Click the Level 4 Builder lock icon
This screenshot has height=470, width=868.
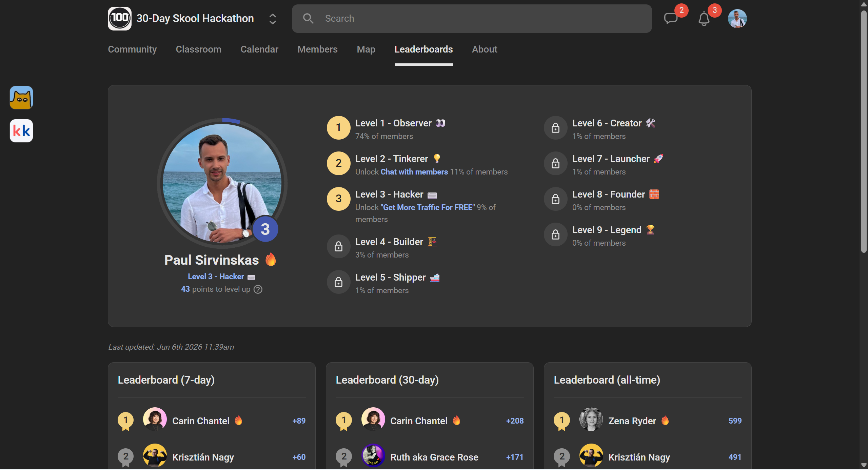[x=338, y=246]
